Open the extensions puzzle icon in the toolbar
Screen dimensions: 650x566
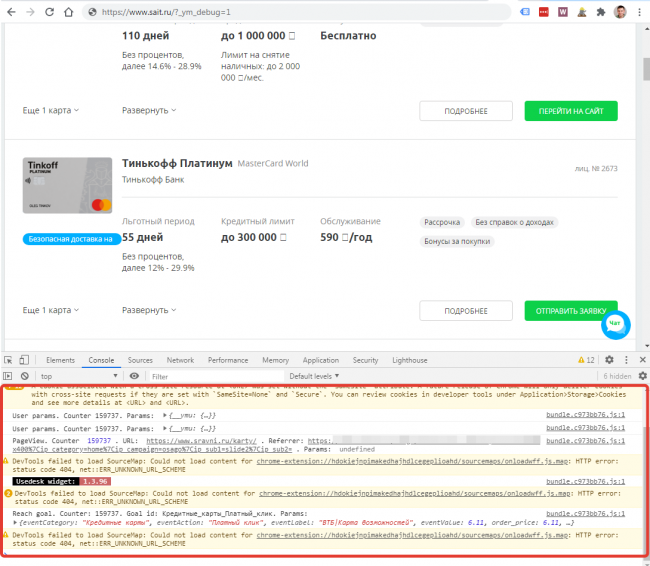point(599,12)
